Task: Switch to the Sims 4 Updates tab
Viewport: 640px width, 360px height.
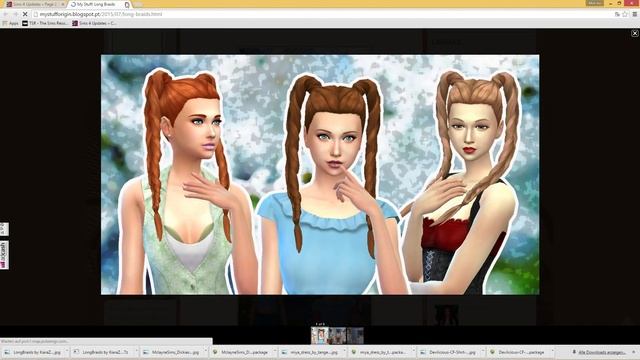Action: click(34, 4)
